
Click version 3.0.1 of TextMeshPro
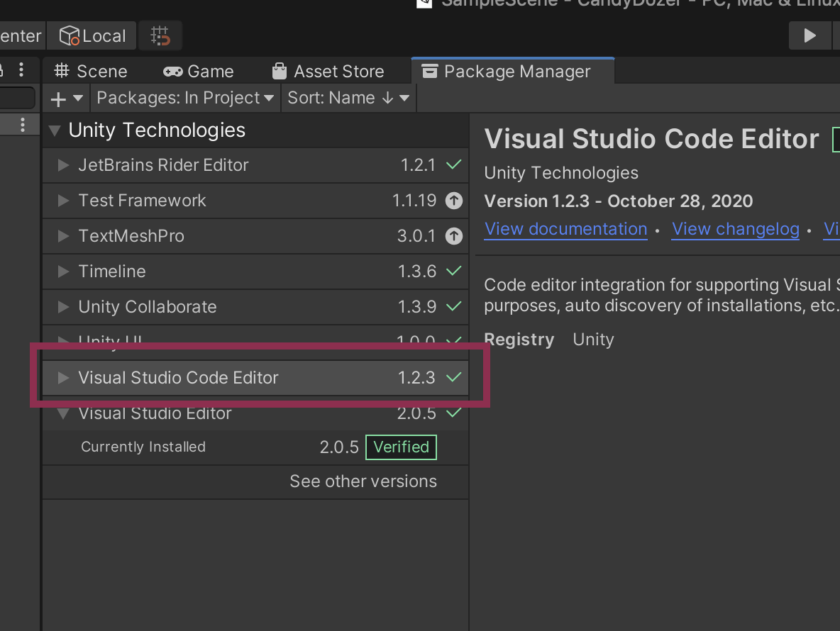(416, 235)
